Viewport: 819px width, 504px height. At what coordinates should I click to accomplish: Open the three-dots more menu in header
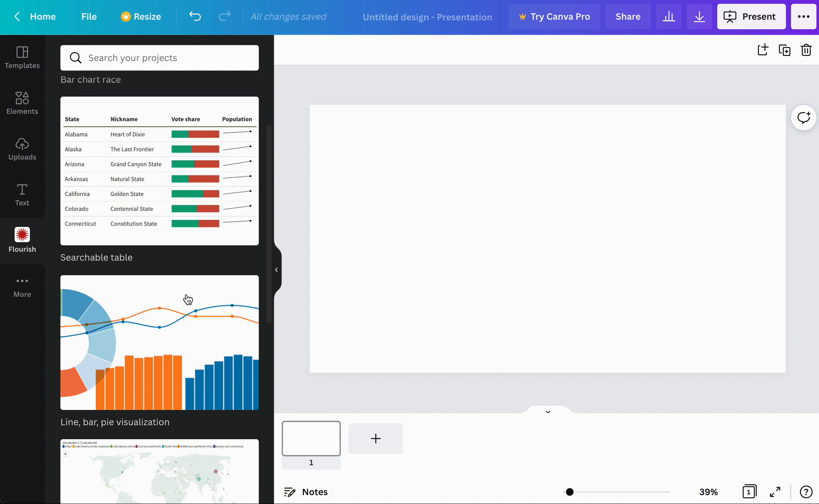(x=804, y=16)
